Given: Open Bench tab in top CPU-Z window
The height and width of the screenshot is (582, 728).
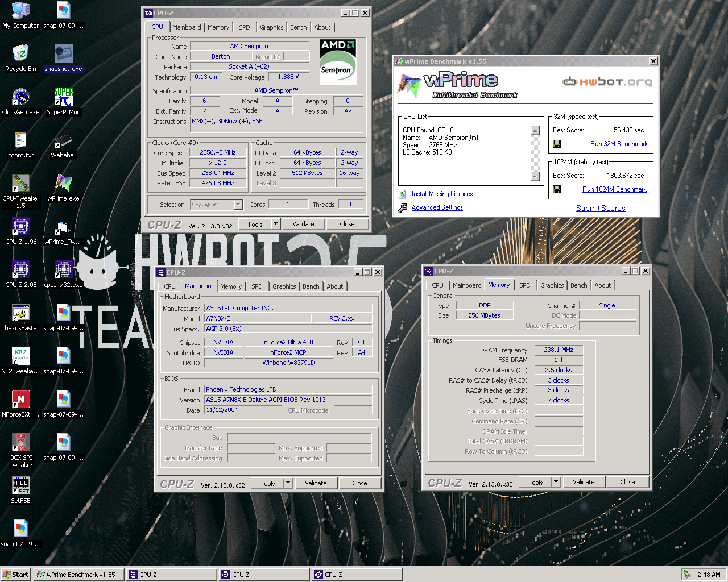Looking at the screenshot, I should 298,27.
